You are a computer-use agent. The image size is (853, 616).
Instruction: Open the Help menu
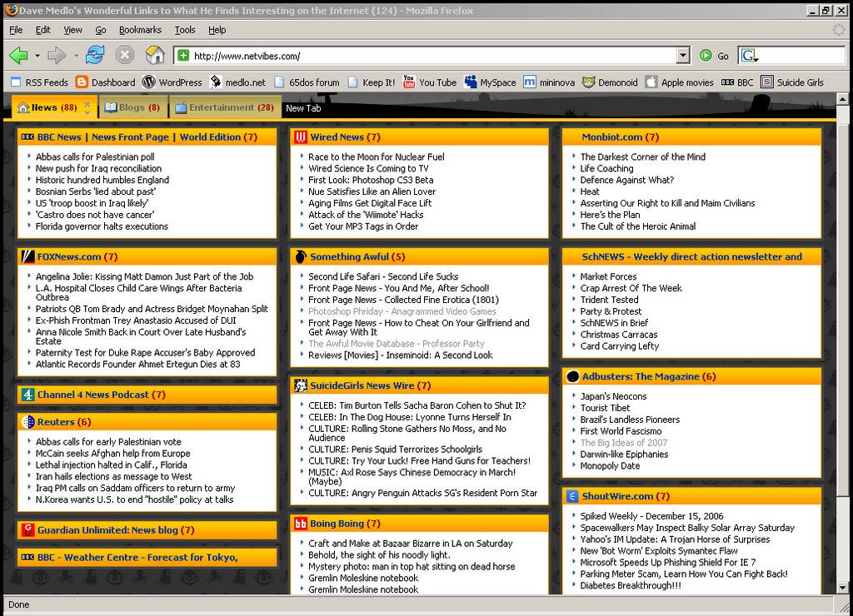217,30
